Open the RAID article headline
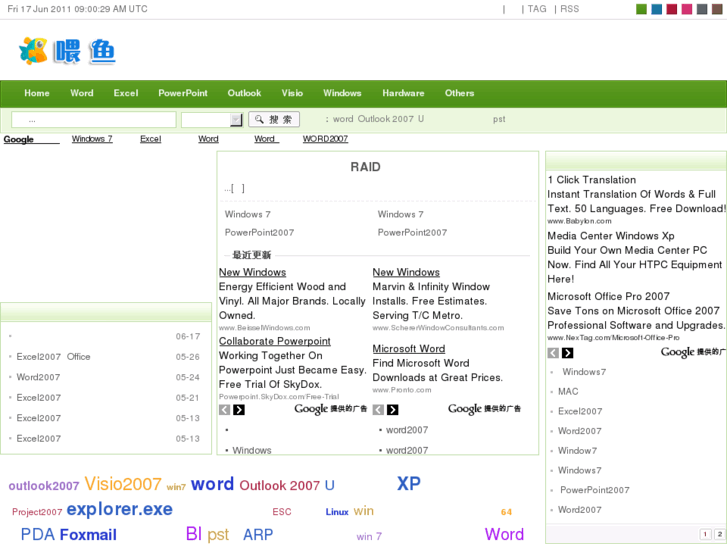 [365, 167]
